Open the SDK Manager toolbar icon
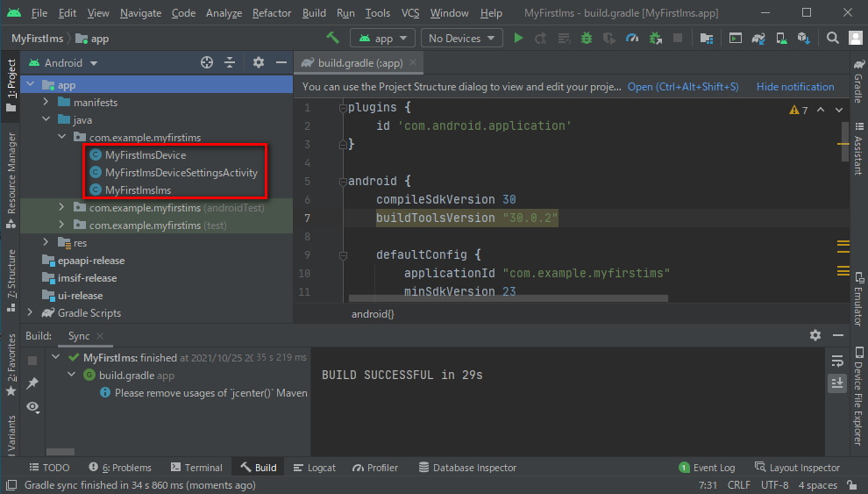 pos(801,39)
